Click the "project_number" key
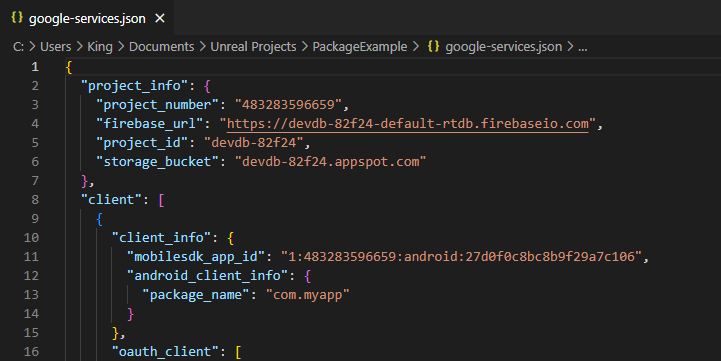721x361 pixels. [x=157, y=105]
